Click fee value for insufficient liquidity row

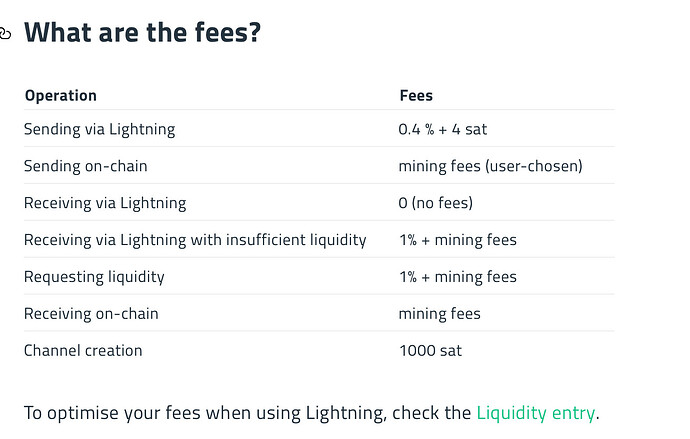pos(458,240)
